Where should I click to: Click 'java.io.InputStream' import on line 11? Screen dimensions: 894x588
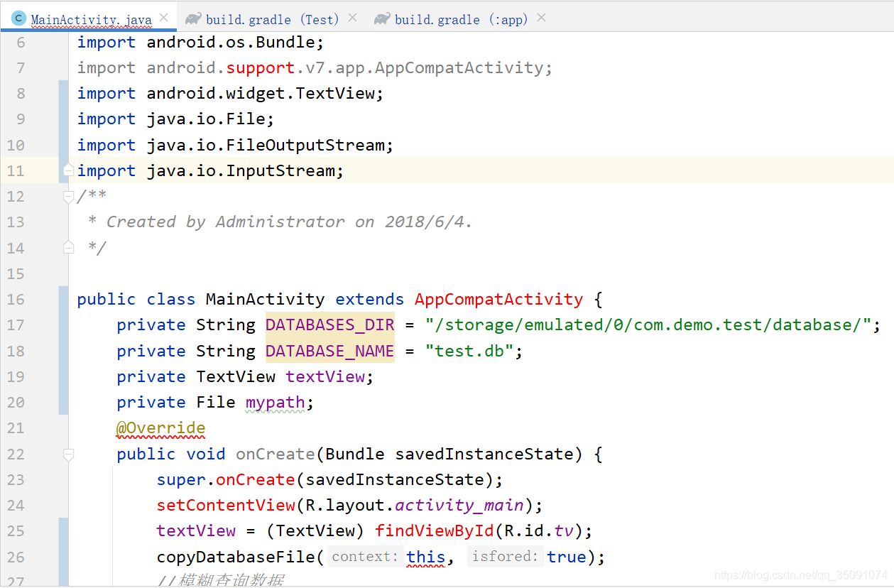tap(241, 170)
